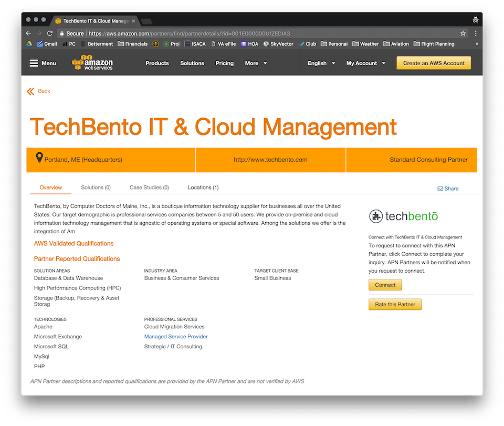The image size is (504, 426).
Task: Select the Overview tab
Action: [51, 188]
